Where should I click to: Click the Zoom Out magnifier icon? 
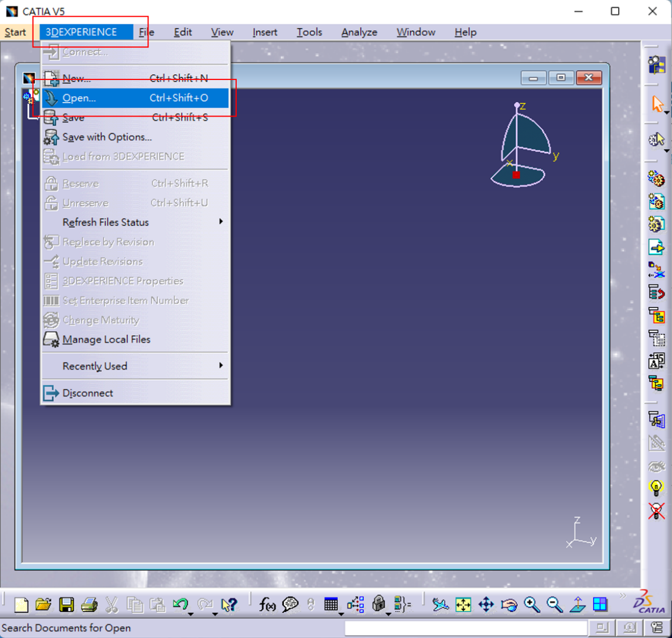click(555, 604)
